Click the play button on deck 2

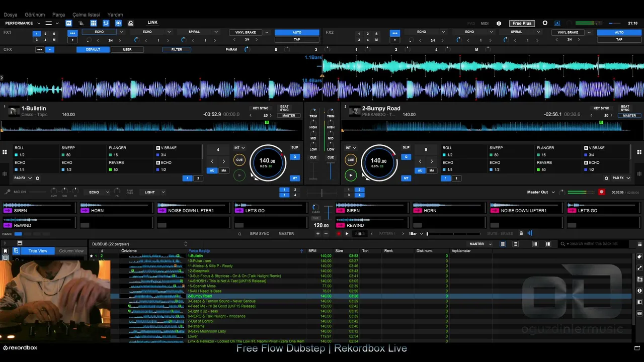(x=351, y=175)
